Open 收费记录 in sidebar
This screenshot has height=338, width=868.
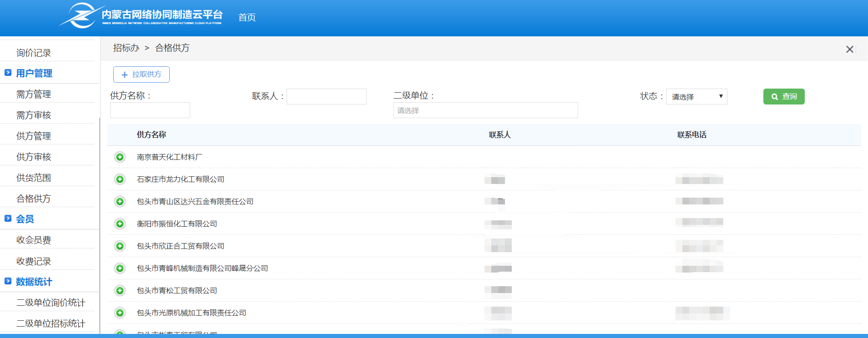tap(34, 261)
